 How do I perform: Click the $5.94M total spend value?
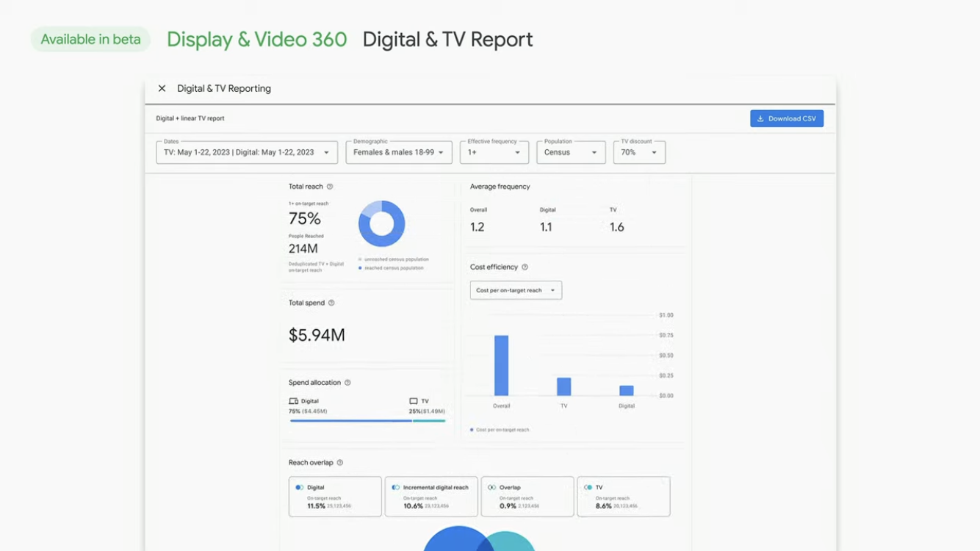point(317,335)
